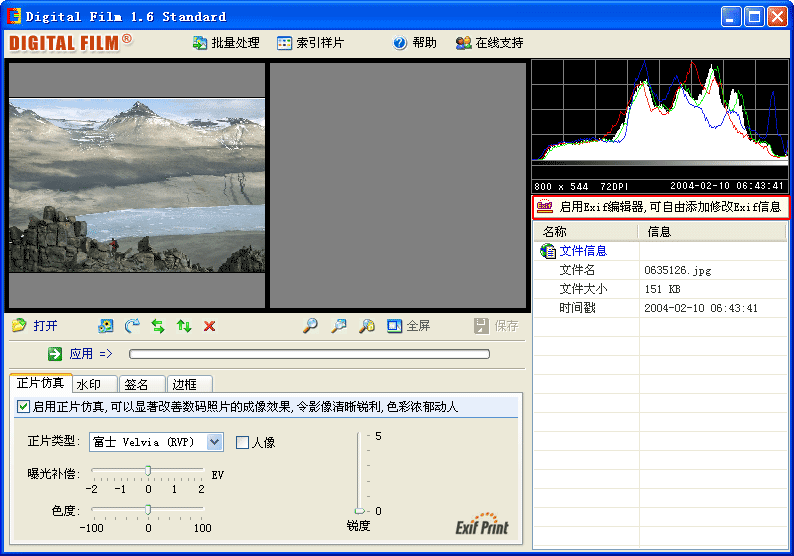The width and height of the screenshot is (794, 556).
Task: Click the red X delete icon
Action: point(210,326)
